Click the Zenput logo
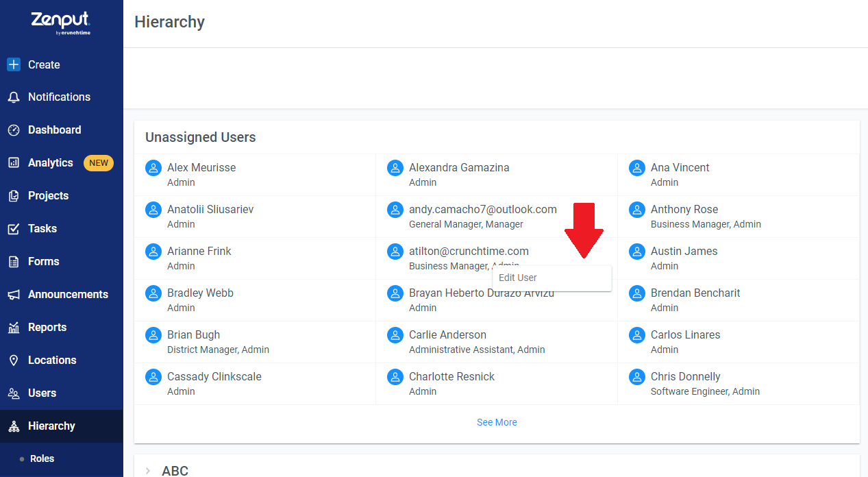This screenshot has width=868, height=477. 61,22
